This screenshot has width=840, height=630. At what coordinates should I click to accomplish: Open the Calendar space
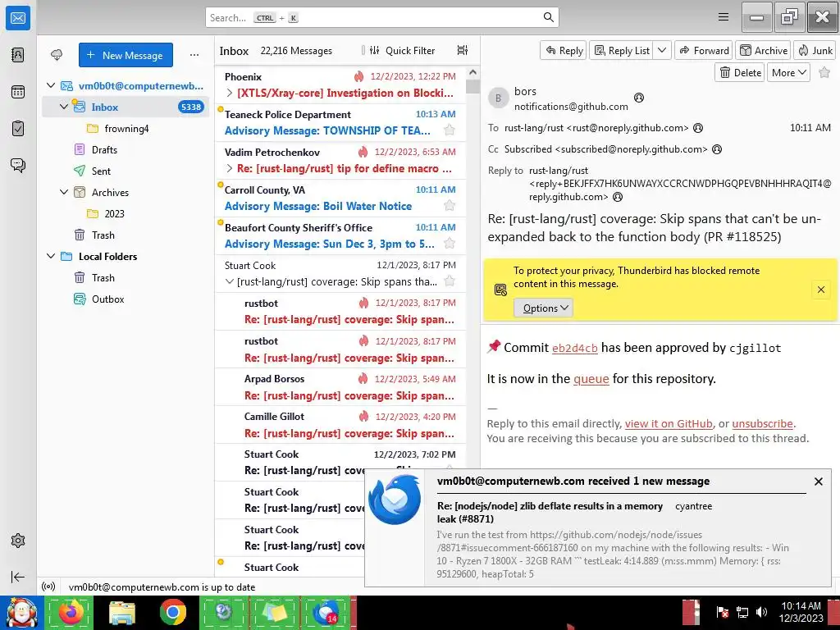[x=18, y=92]
